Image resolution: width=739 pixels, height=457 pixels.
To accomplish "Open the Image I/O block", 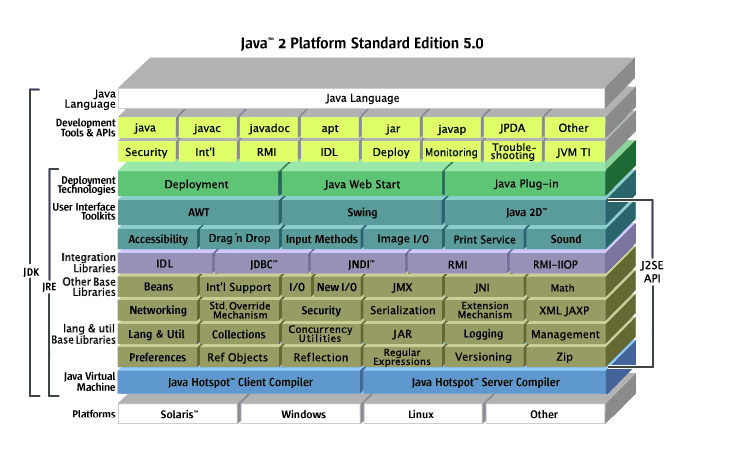I will 403,239.
